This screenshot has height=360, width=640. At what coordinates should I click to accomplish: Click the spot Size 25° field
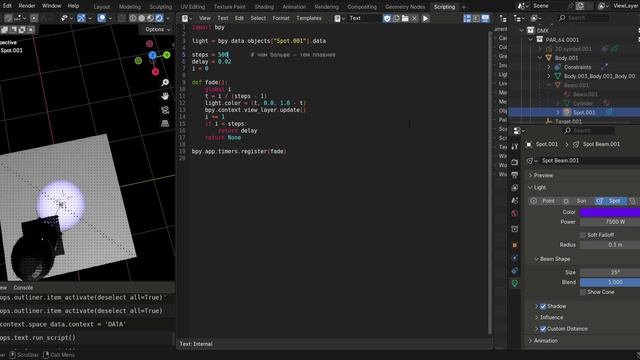click(610, 273)
